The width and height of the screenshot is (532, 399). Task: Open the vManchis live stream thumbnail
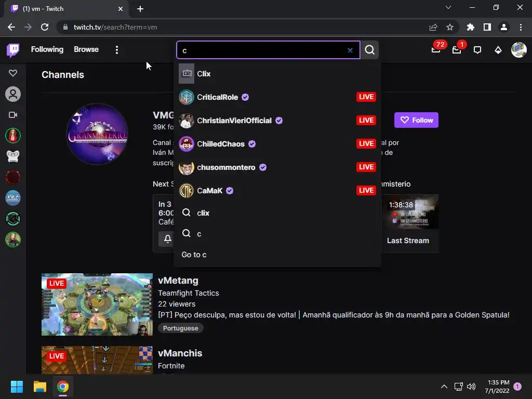pyautogui.click(x=97, y=360)
